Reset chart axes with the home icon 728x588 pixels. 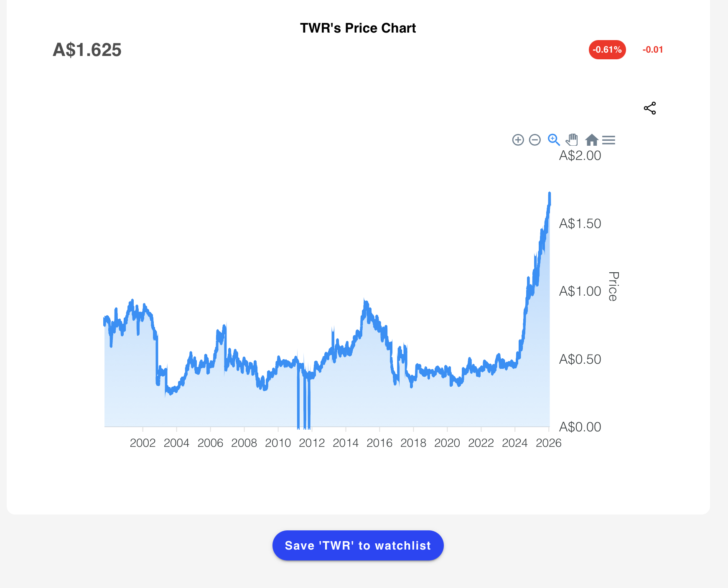coord(592,140)
